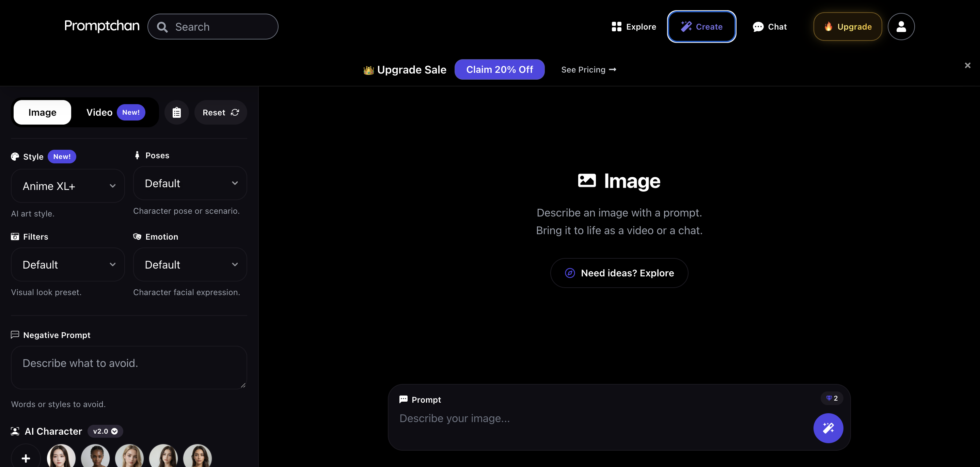Image resolution: width=980 pixels, height=467 pixels.
Task: Claim 20% Off sale offer
Action: click(500, 69)
